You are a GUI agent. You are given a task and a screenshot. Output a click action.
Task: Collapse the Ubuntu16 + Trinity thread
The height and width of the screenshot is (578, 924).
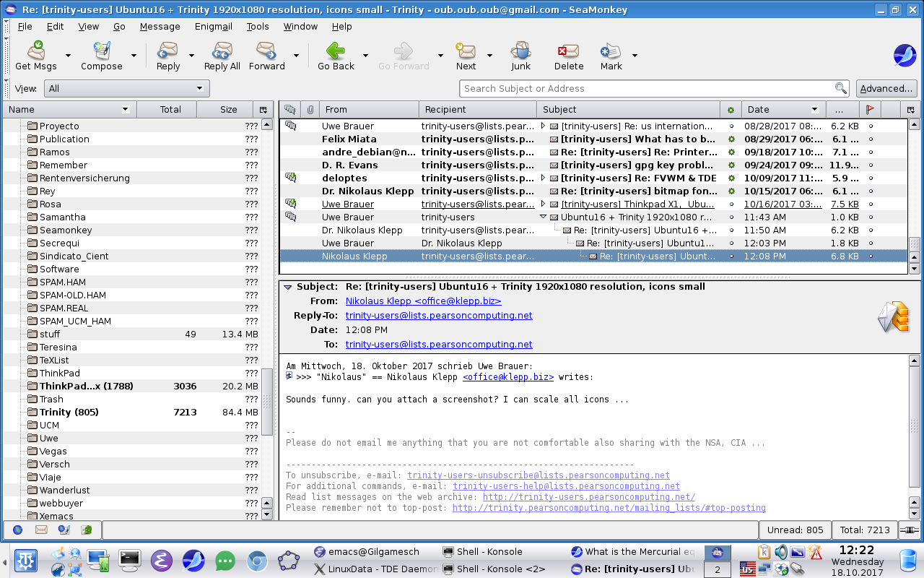[x=544, y=217]
